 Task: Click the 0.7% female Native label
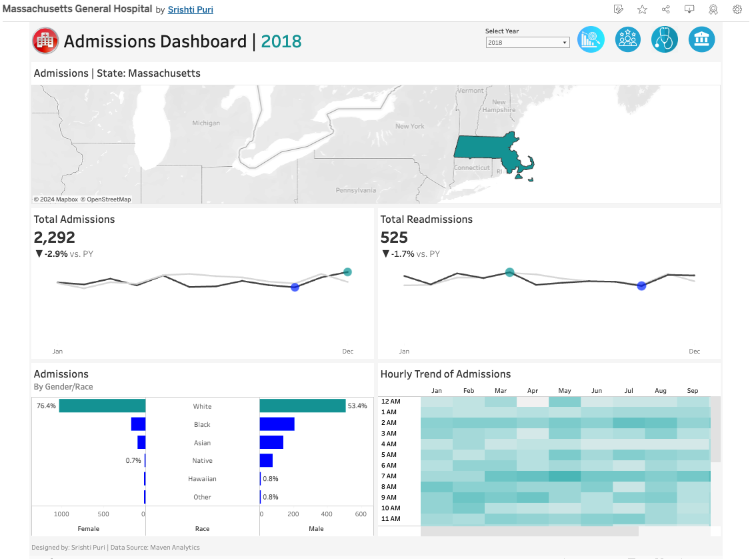pyautogui.click(x=133, y=461)
